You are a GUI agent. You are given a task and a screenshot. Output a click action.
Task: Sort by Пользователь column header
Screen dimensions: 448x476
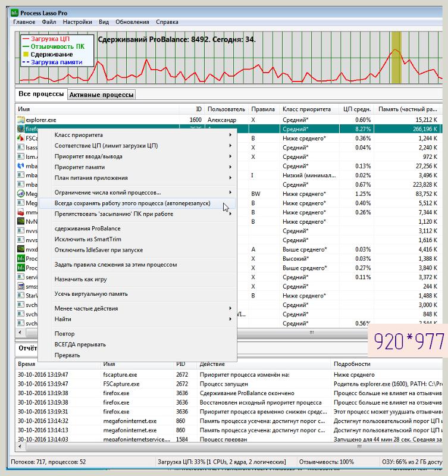click(226, 109)
